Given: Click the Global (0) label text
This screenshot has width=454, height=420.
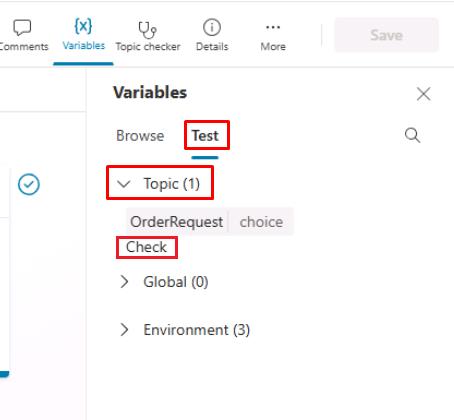Looking at the screenshot, I should [176, 282].
